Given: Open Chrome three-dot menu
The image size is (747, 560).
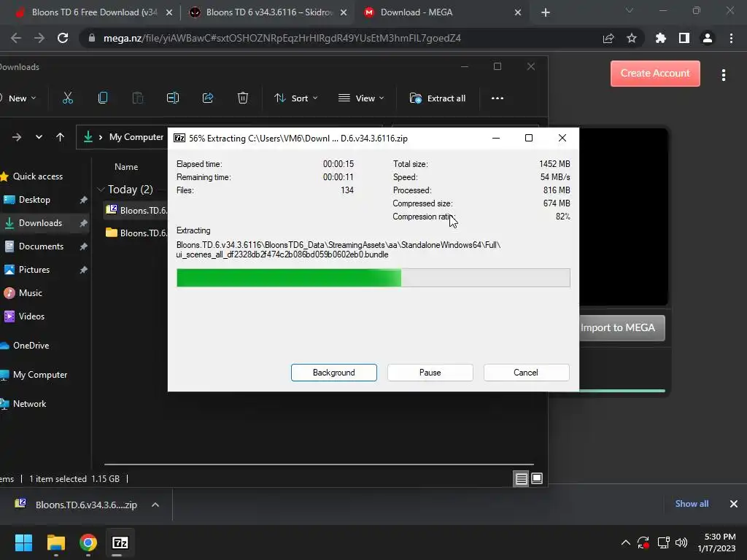Looking at the screenshot, I should coord(731,38).
